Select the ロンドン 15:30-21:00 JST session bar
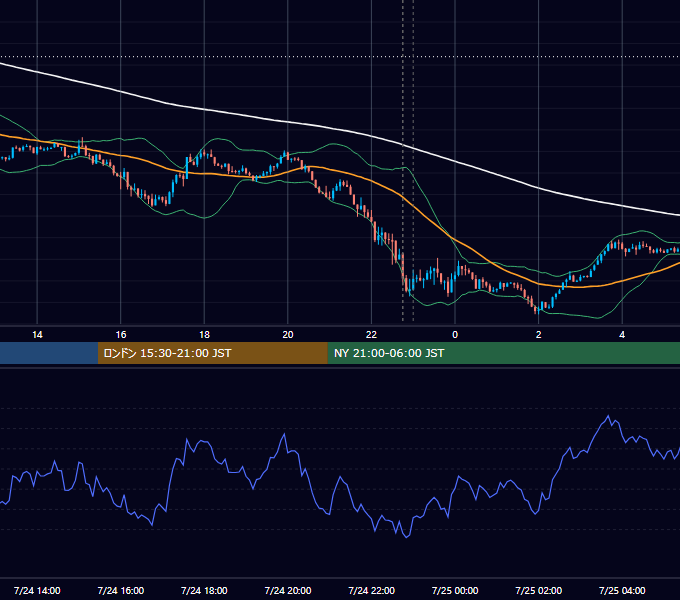 pyautogui.click(x=212, y=353)
